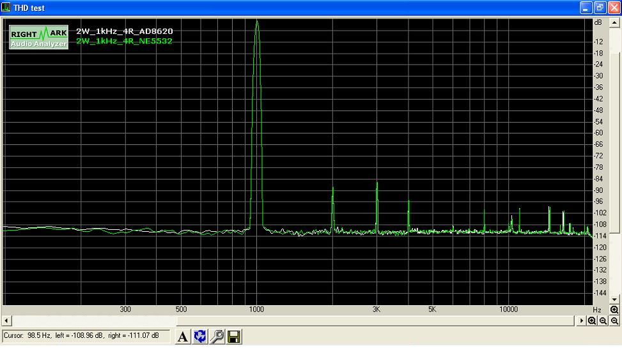Viewport: 622px width, 364px height.
Task: Select the 2W_1kHz_4R_AD8620 legend entry
Action: point(125,31)
